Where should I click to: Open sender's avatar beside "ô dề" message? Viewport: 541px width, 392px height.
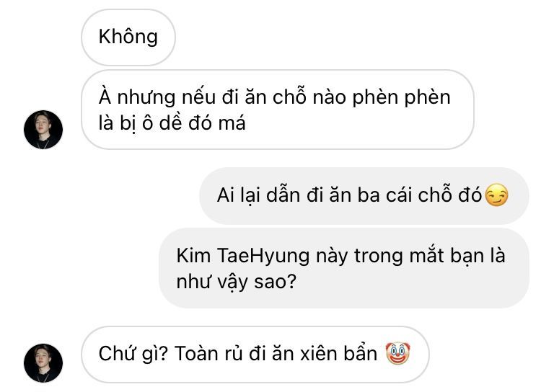click(43, 130)
